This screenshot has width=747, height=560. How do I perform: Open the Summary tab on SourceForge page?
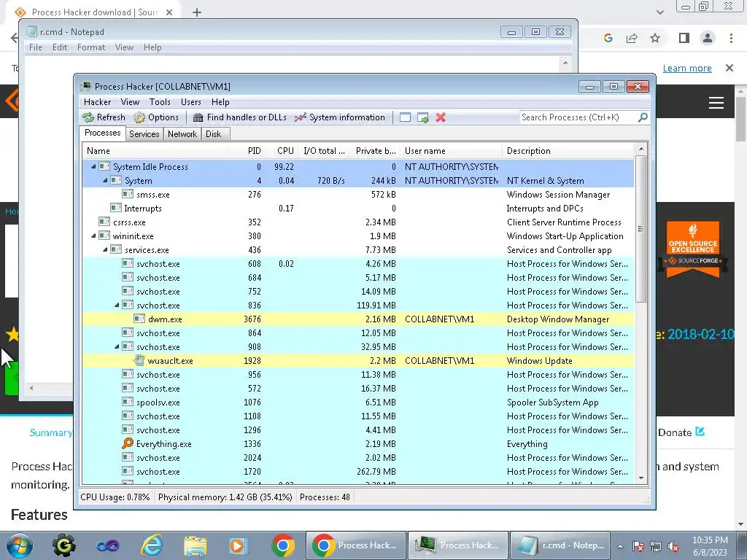pos(50,432)
